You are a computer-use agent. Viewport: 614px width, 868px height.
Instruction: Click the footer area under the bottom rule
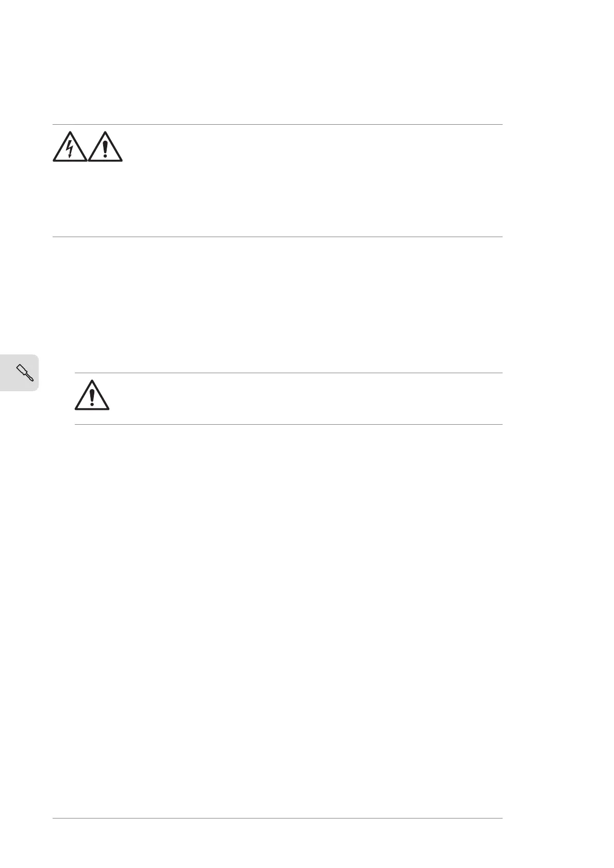(x=277, y=843)
